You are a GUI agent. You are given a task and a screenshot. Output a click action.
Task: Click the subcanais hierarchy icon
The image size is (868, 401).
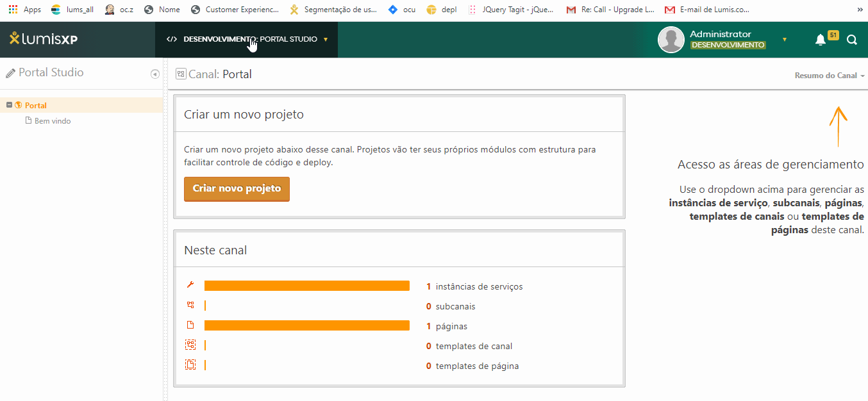click(190, 306)
